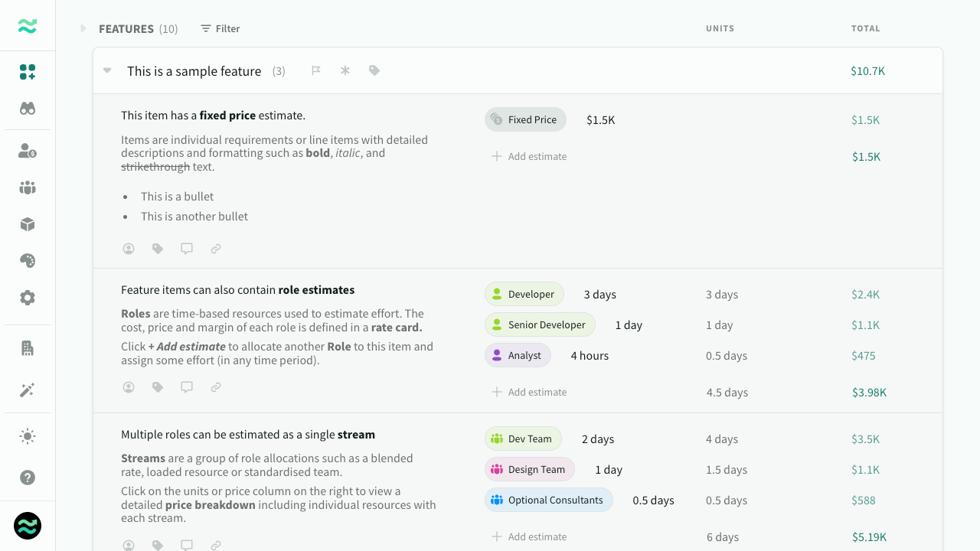Image resolution: width=980 pixels, height=551 pixels.
Task: Open the dashboard grid-plus sidebar item
Action: [x=28, y=72]
